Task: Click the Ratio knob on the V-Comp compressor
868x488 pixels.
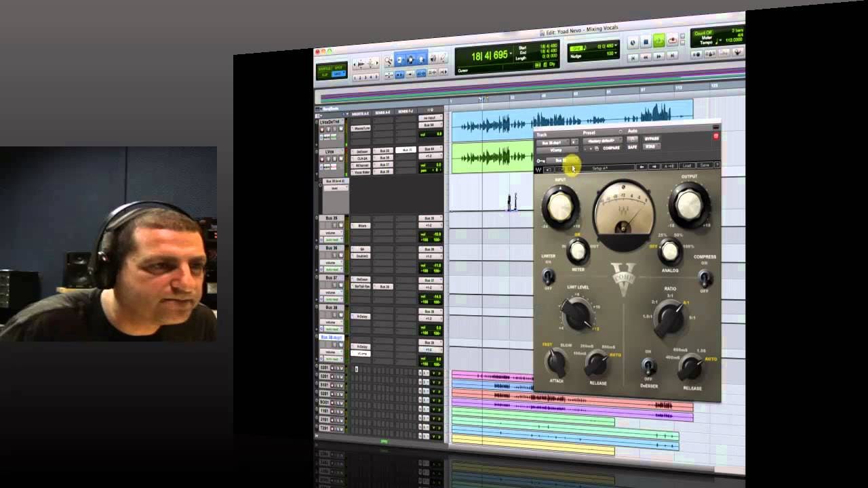Action: click(x=670, y=319)
